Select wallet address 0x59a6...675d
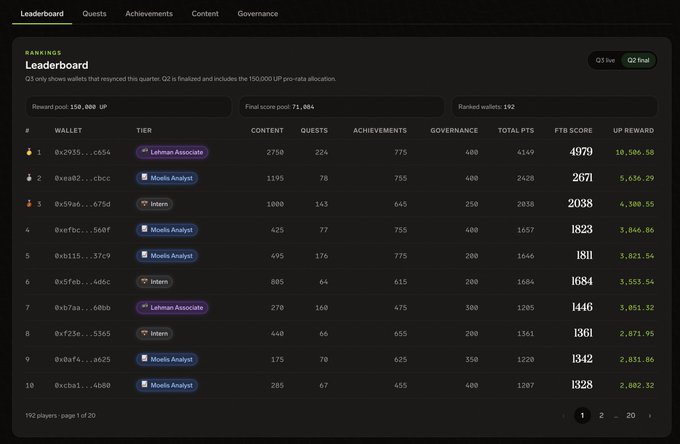 (x=82, y=204)
